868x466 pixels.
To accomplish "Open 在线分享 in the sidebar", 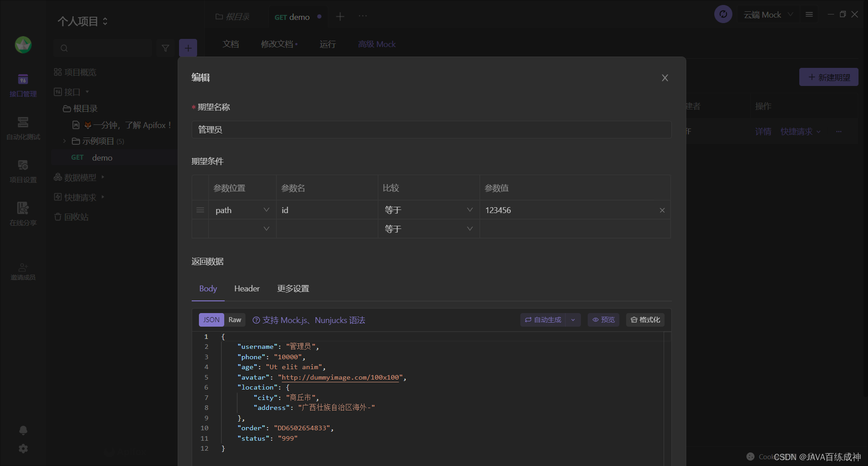I will point(23,214).
